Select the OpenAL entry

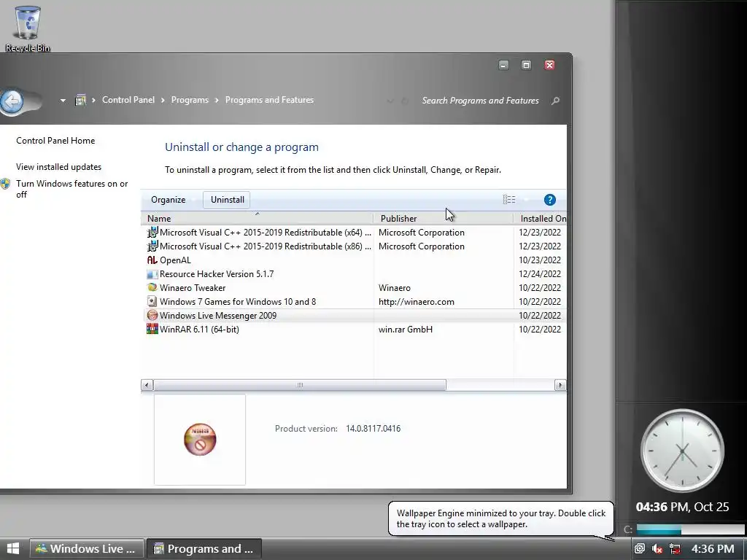pyautogui.click(x=354, y=260)
